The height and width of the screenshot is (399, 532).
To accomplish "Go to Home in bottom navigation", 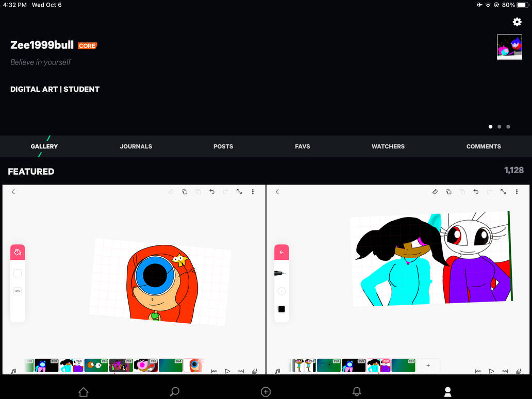I will click(84, 392).
